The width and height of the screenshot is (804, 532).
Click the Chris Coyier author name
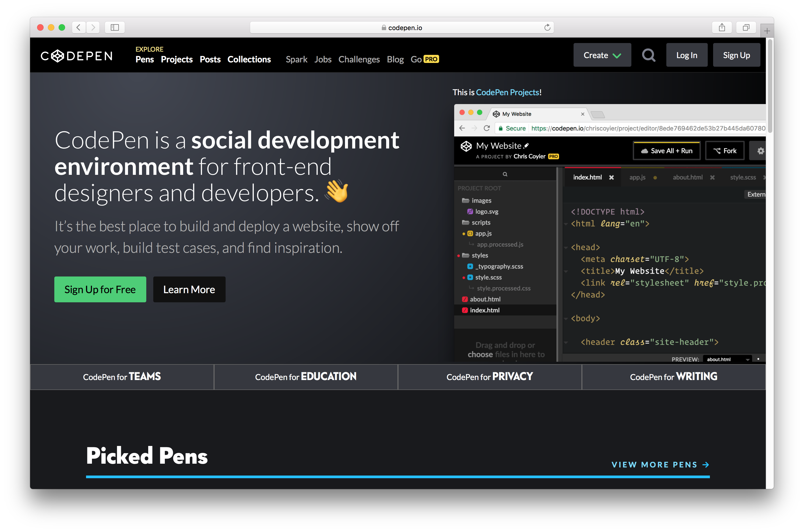(529, 157)
